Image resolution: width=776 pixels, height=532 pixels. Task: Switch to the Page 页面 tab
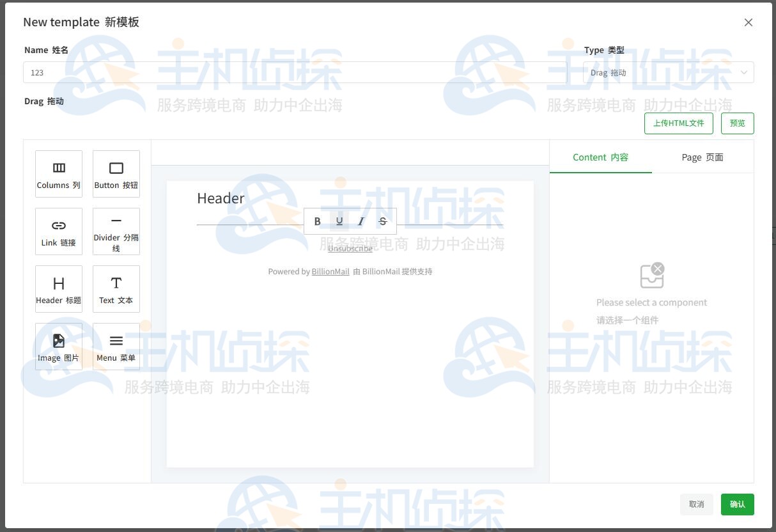(702, 157)
